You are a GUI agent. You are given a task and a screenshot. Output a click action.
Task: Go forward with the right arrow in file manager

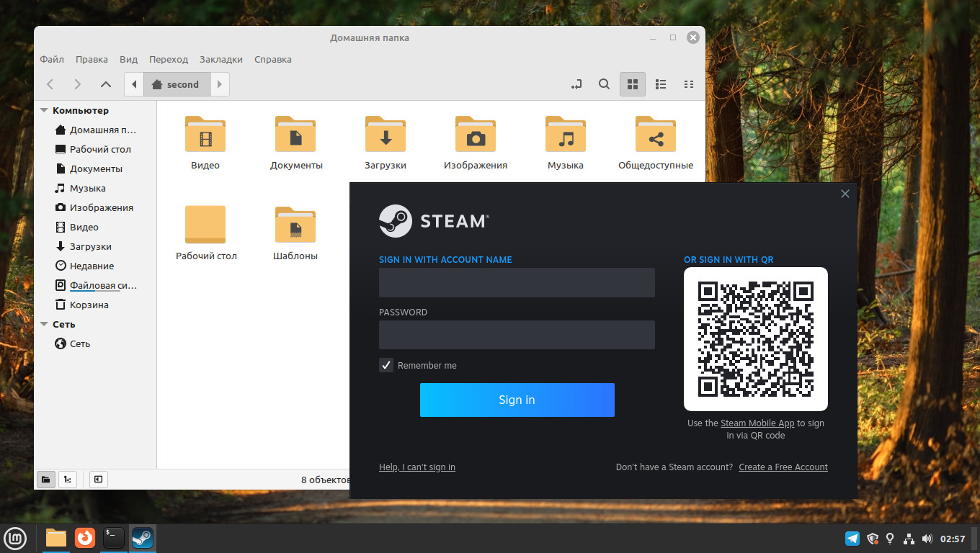click(78, 84)
